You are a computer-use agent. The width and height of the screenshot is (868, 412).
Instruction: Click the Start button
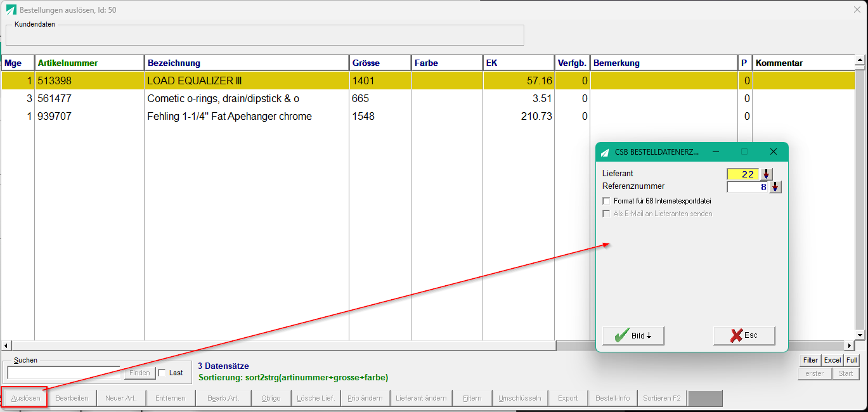[x=846, y=373]
